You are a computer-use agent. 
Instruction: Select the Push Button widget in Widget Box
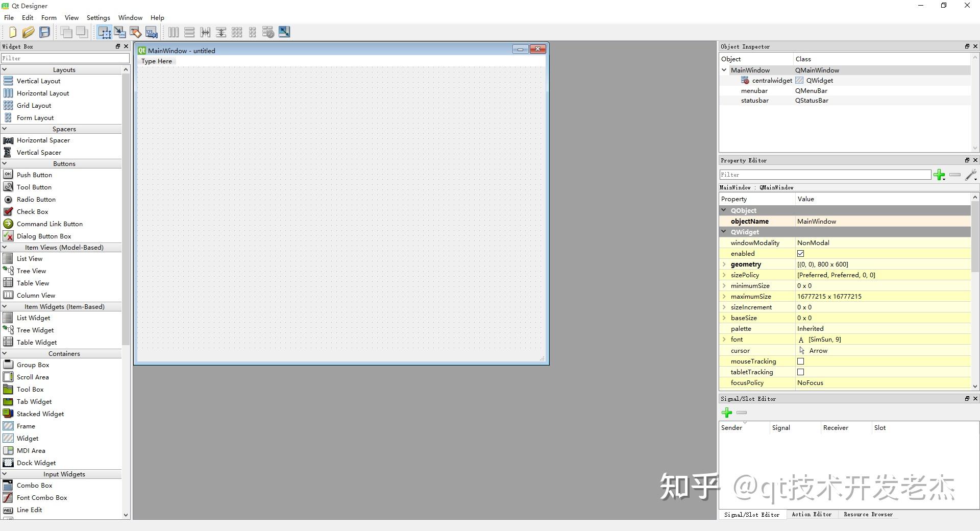click(x=34, y=175)
